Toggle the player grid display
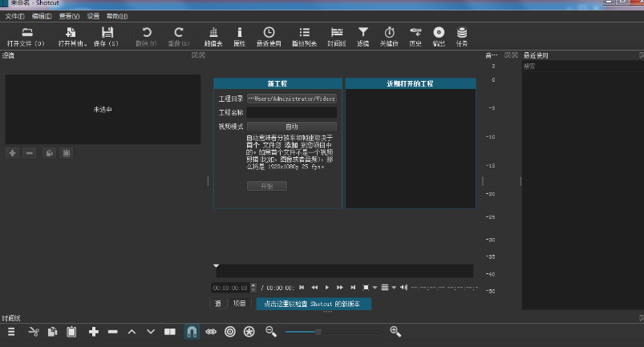644x347 pixels. (x=385, y=288)
